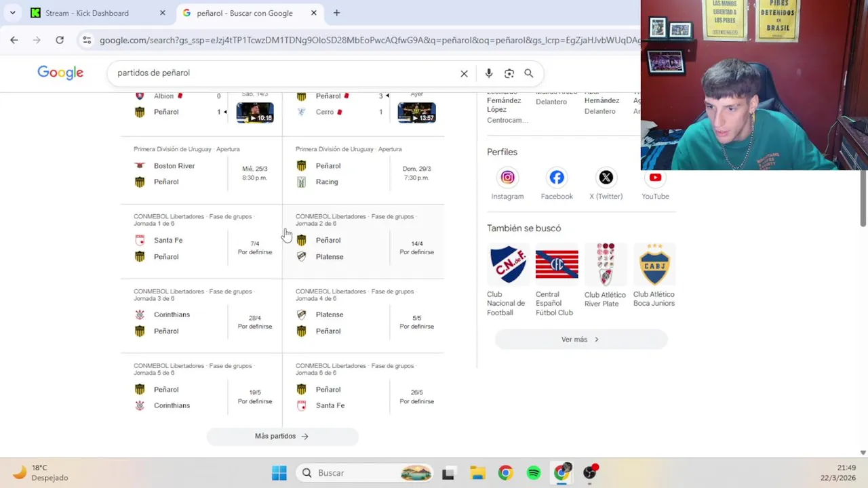
Task: Reload the current page
Action: [60, 40]
